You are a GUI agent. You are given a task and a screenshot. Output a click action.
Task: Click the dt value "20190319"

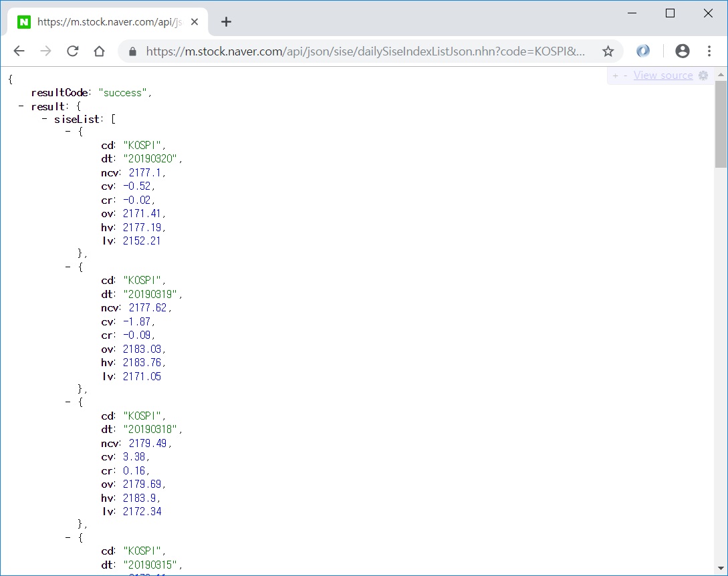pos(151,294)
